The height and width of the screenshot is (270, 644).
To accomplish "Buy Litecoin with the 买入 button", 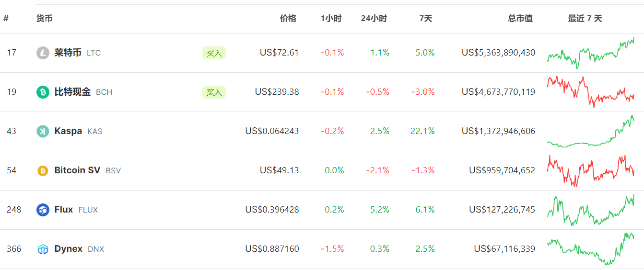I will pos(214,53).
